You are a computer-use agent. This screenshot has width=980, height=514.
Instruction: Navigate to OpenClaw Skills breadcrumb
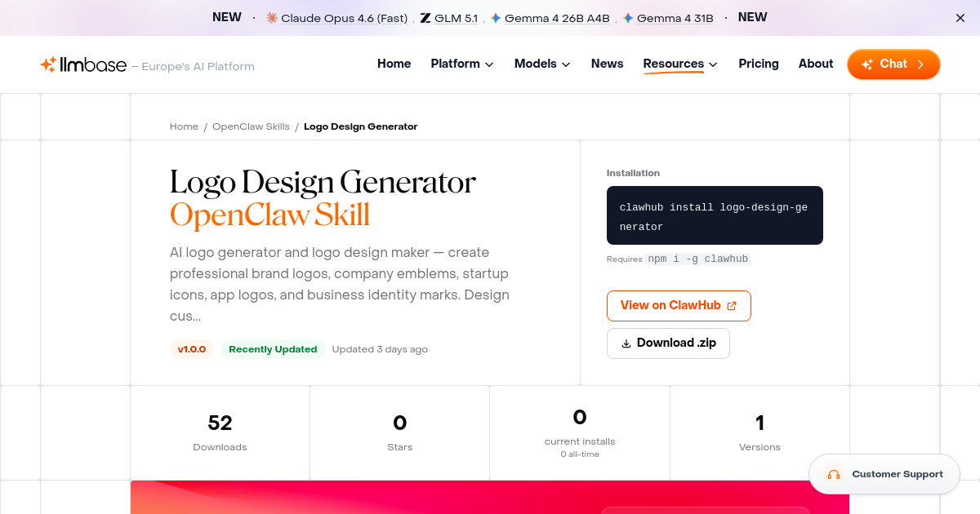click(251, 126)
